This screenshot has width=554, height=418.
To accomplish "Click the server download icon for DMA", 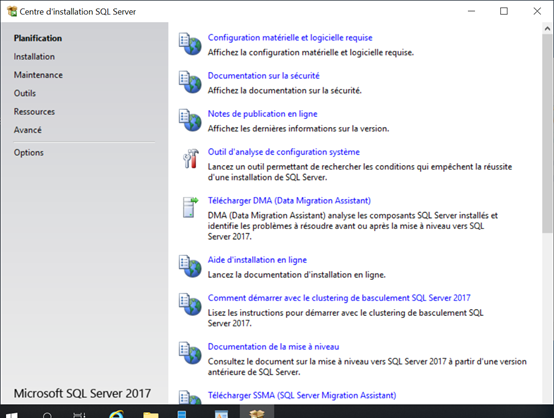I will coord(190,207).
